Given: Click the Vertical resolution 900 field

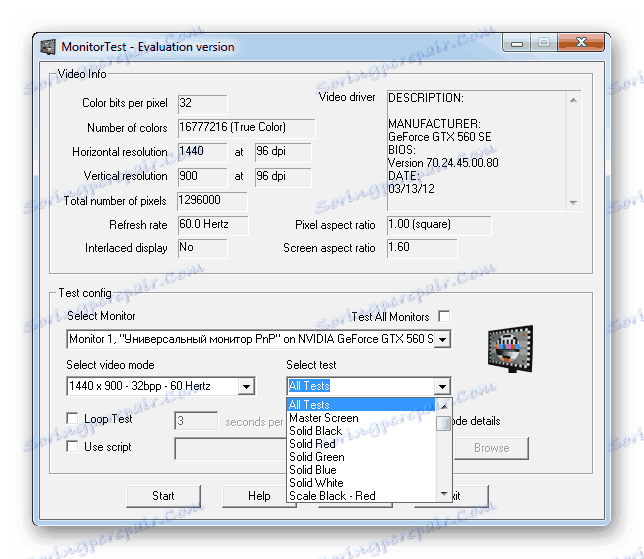Looking at the screenshot, I should tap(202, 177).
